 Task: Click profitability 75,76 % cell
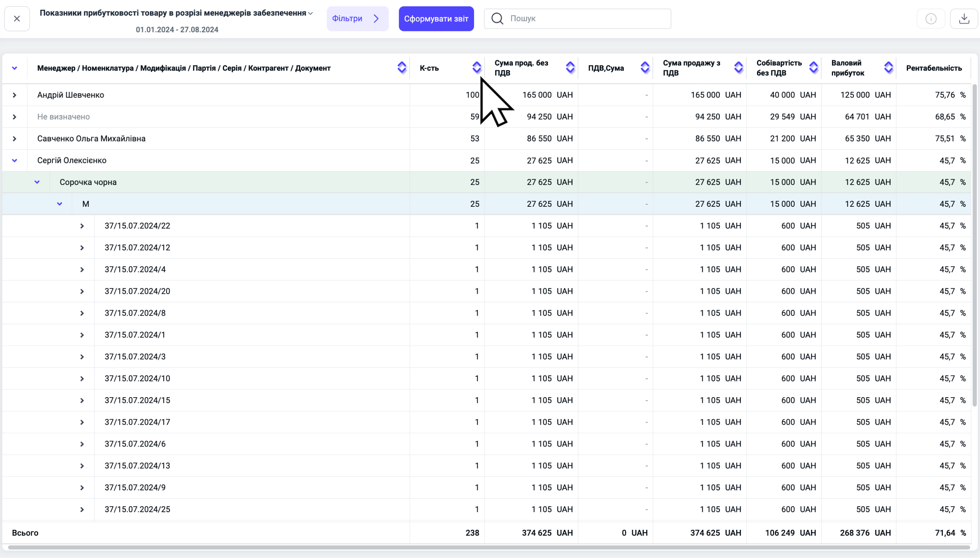pos(950,95)
